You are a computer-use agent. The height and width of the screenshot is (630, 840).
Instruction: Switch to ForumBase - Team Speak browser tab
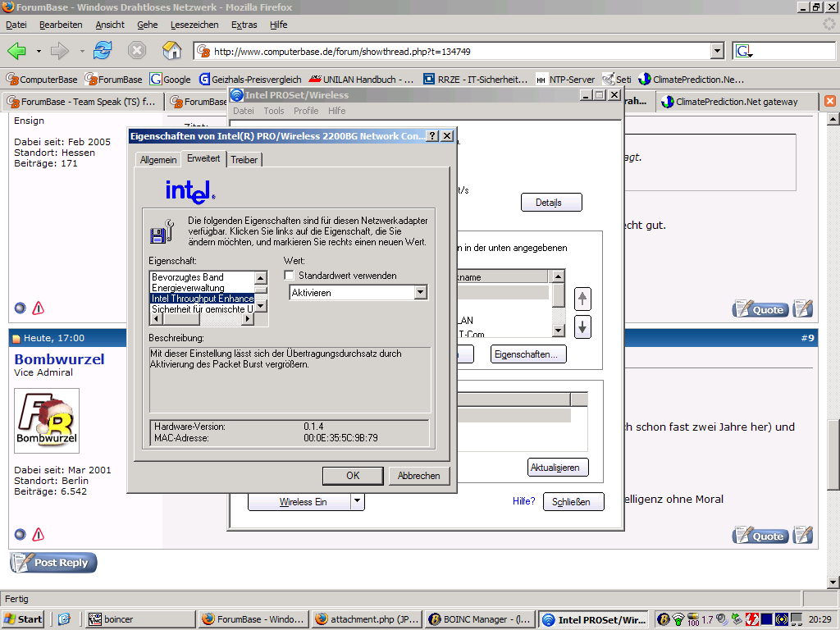(x=84, y=102)
